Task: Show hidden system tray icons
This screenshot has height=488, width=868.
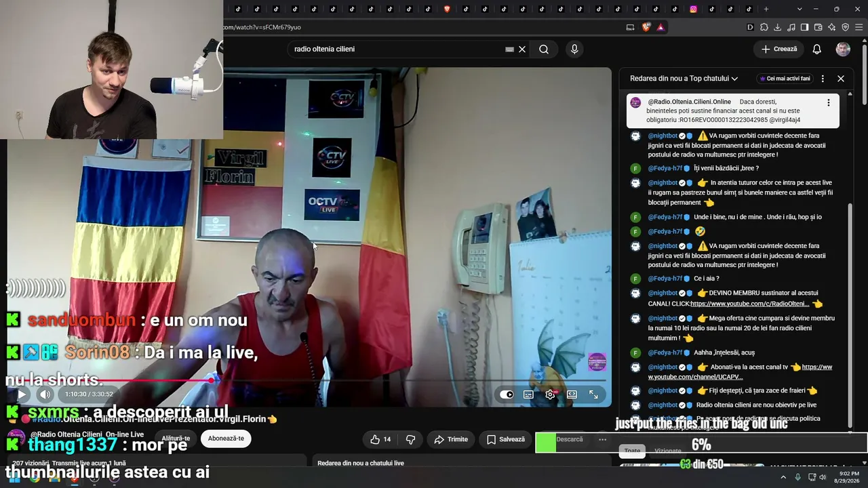Action: (x=783, y=477)
